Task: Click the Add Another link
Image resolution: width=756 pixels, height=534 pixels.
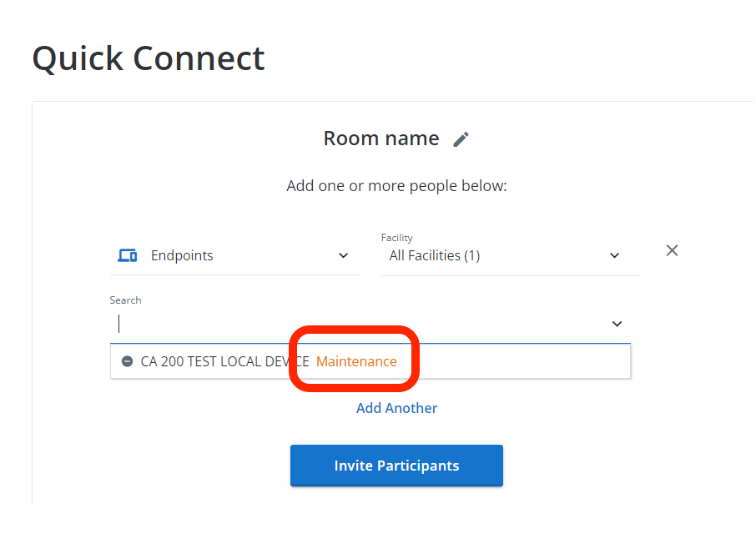Action: (x=397, y=408)
